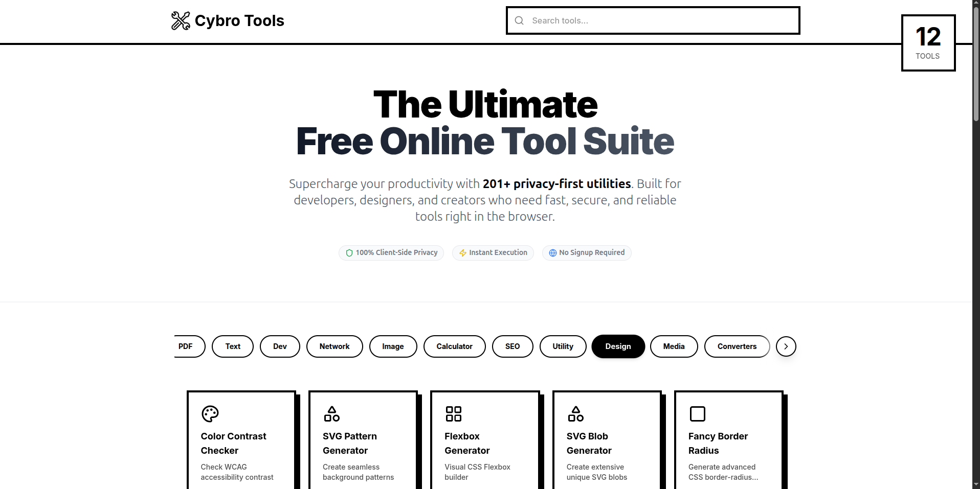Click the flask icon on SVG Pattern Generator
The height and width of the screenshot is (489, 980).
coord(332,414)
